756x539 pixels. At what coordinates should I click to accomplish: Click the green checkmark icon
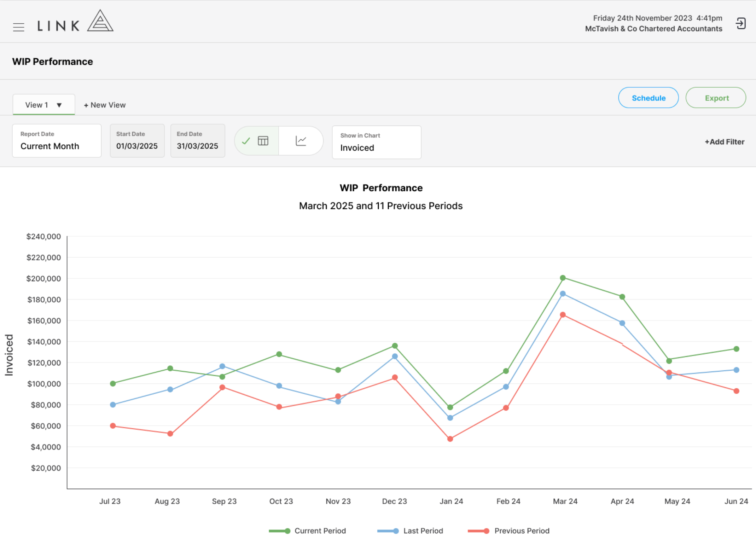246,141
